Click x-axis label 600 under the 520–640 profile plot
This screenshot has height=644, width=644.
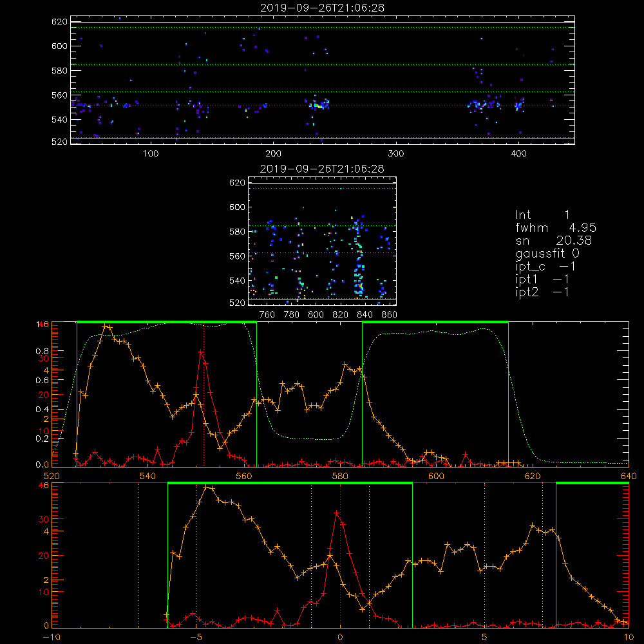436,476
